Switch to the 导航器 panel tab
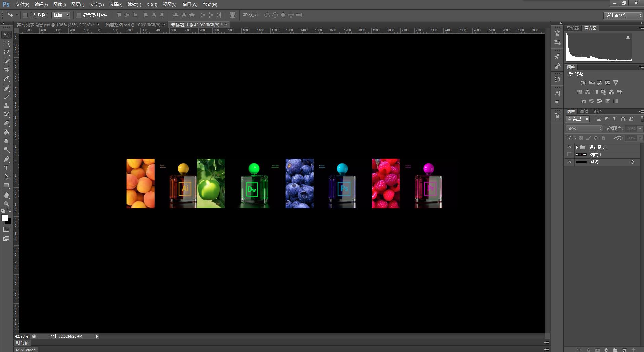 click(x=573, y=28)
